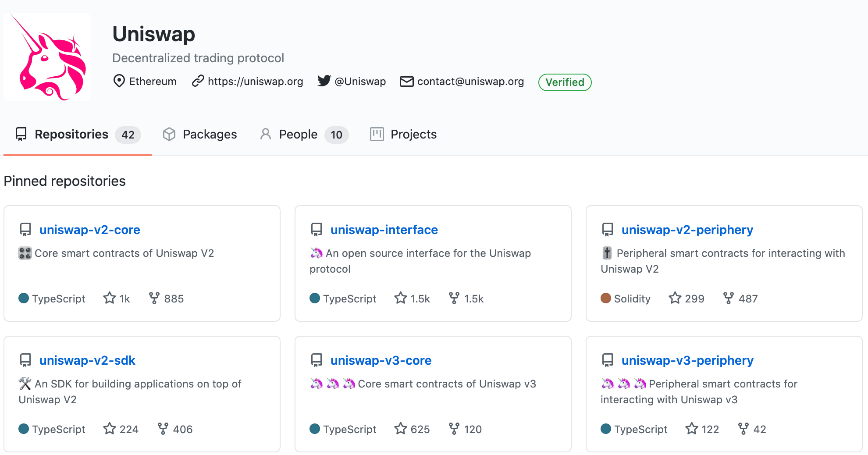Viewport: 868px width, 455px height.
Task: Click the Pinned repositories heading
Action: coord(65,181)
